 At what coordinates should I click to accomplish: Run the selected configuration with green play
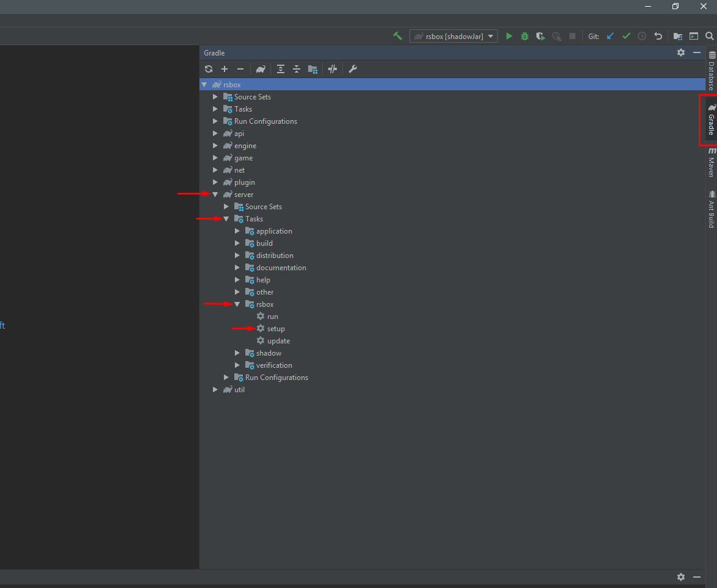[509, 36]
